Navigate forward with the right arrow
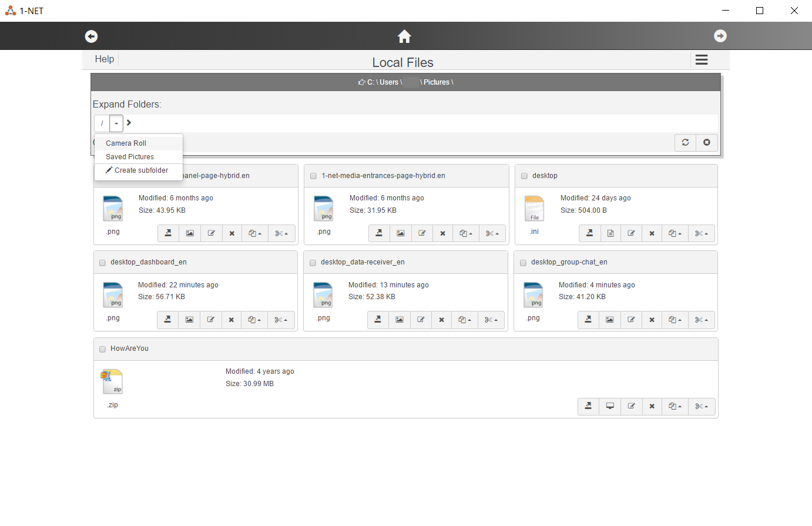 point(720,36)
